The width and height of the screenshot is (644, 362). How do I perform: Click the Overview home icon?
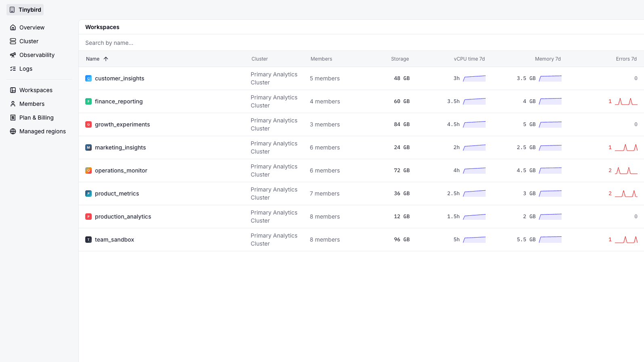pos(13,27)
